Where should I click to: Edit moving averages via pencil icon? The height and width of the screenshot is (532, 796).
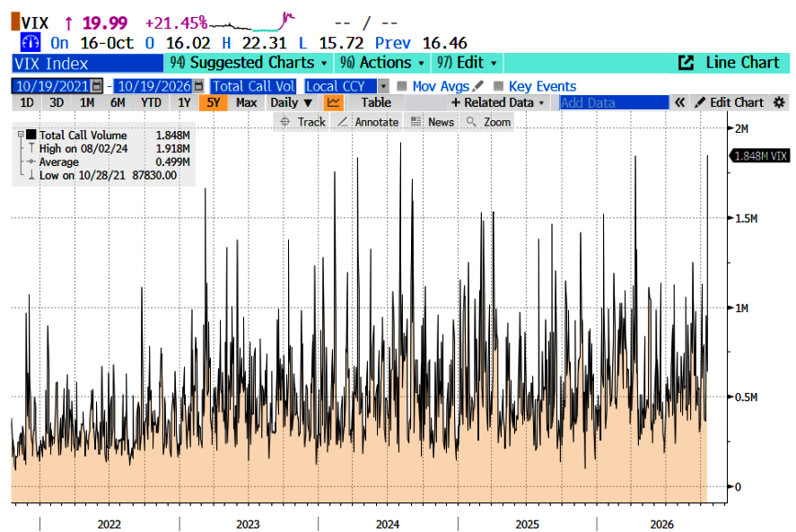[x=477, y=86]
